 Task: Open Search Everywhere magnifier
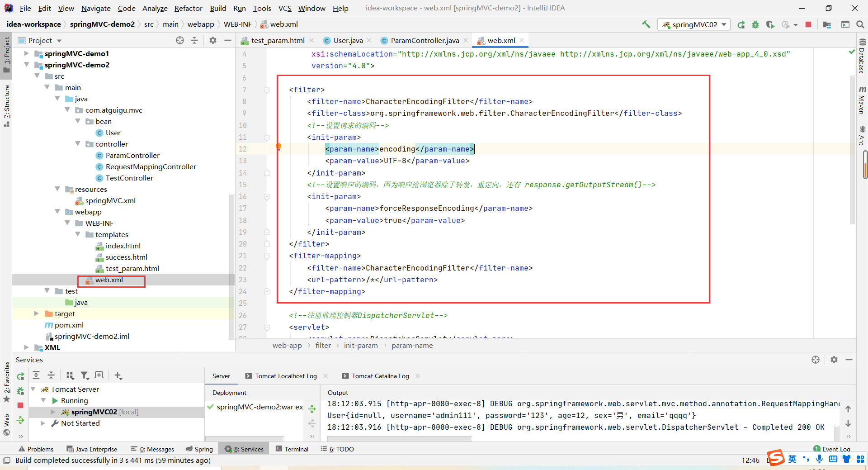tap(860, 24)
